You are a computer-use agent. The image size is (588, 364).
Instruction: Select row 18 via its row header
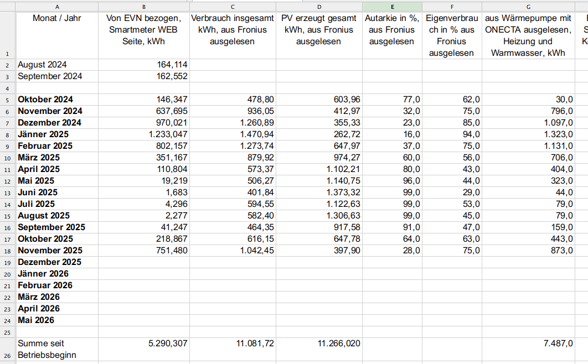click(x=7, y=251)
